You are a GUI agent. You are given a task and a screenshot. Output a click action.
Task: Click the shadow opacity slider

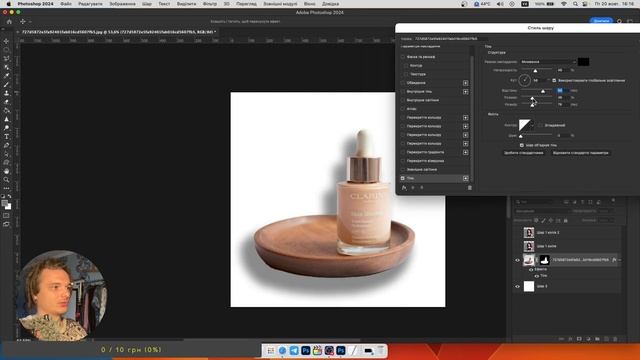pos(537,70)
